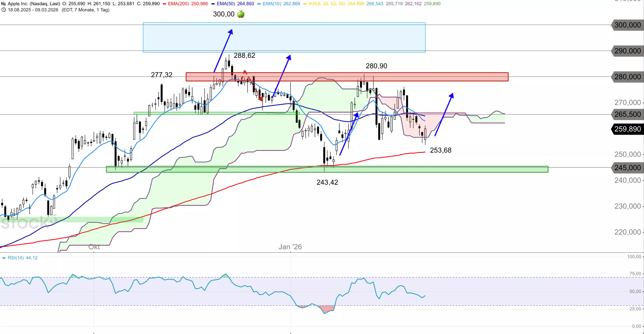Click the blue arrowhead inside blue target box
Image resolution: width=644 pixels, height=334 pixels.
pyautogui.click(x=231, y=32)
